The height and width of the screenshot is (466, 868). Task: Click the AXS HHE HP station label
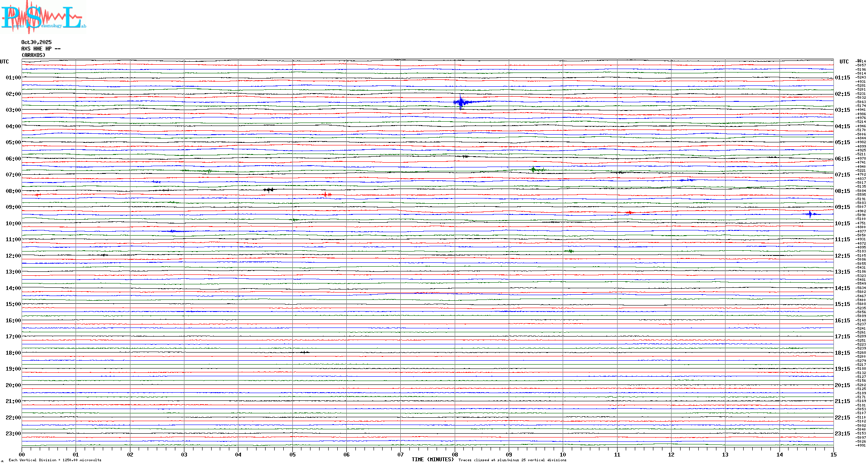tap(41, 49)
